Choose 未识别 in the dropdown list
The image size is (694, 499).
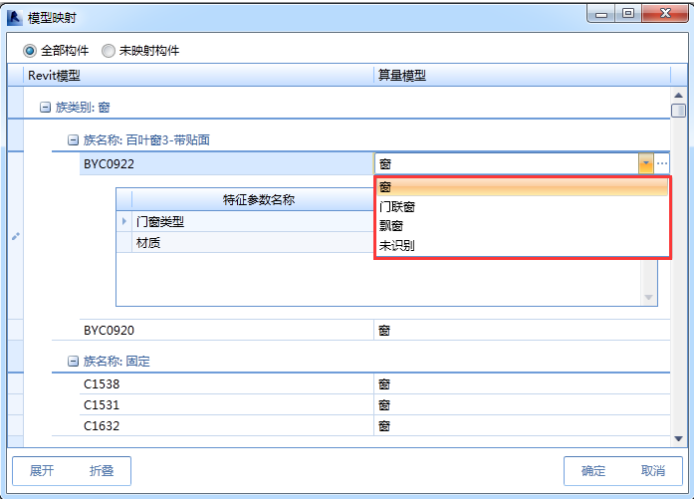[522, 245]
